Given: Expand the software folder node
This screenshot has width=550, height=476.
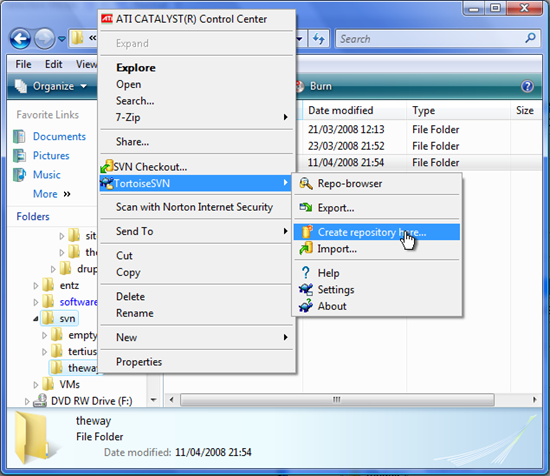Looking at the screenshot, I should 36,302.
